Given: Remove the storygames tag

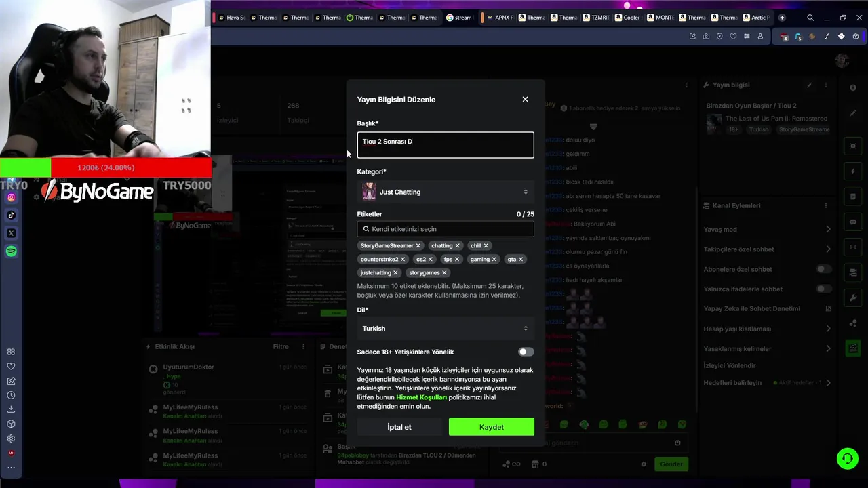Looking at the screenshot, I should tap(444, 272).
